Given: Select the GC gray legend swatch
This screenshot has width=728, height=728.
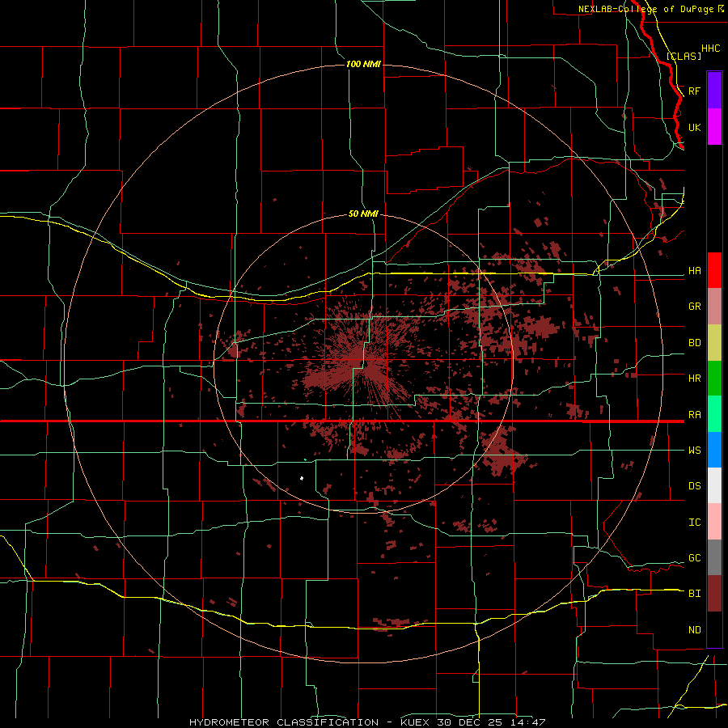Looking at the screenshot, I should 714,557.
